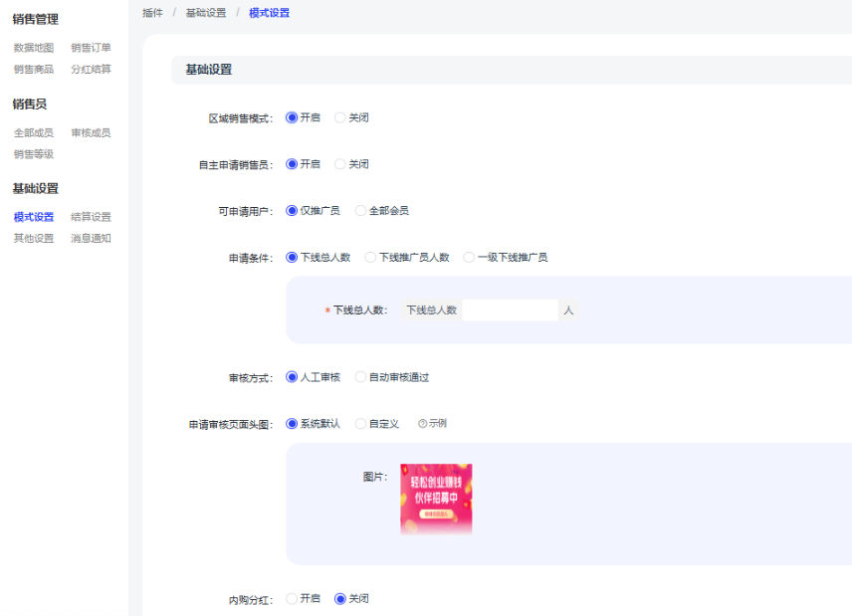Select 一级下线推广员 application condition
Screen dimensions: 852x616
470,258
